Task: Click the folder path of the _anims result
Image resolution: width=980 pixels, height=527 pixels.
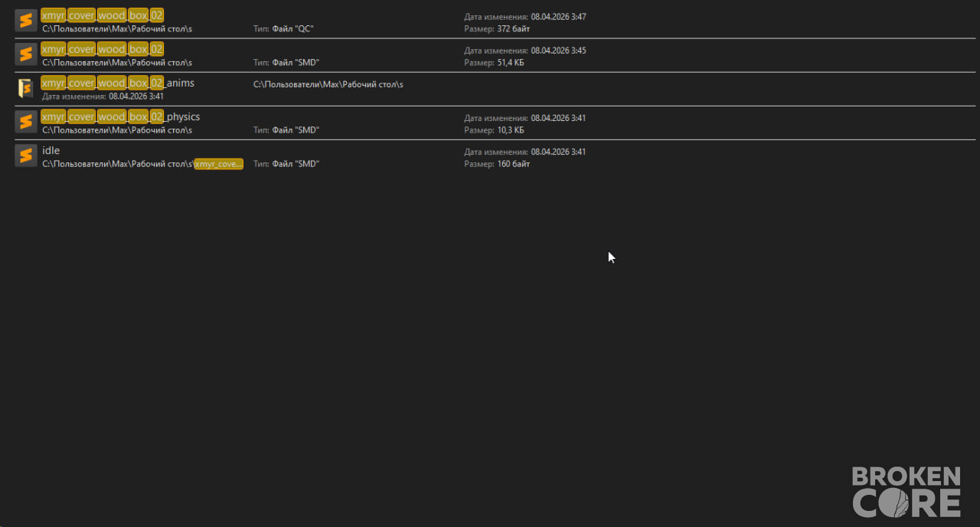Action: coord(328,84)
